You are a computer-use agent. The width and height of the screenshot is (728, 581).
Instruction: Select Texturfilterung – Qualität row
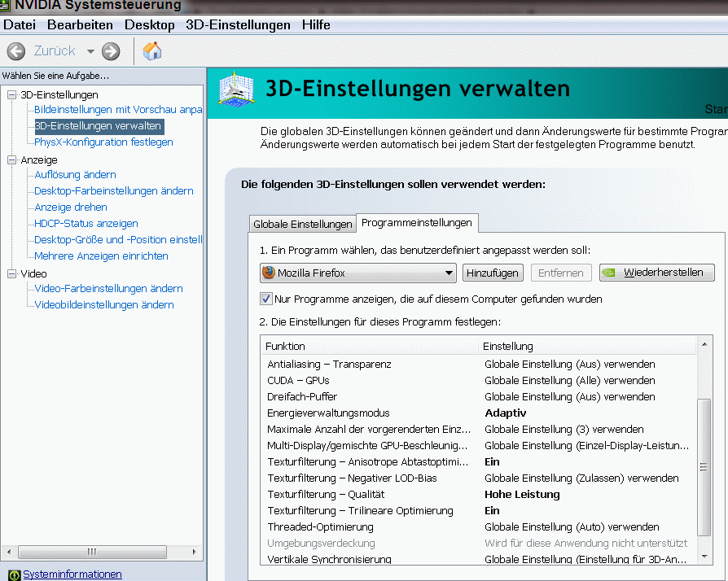(478, 494)
